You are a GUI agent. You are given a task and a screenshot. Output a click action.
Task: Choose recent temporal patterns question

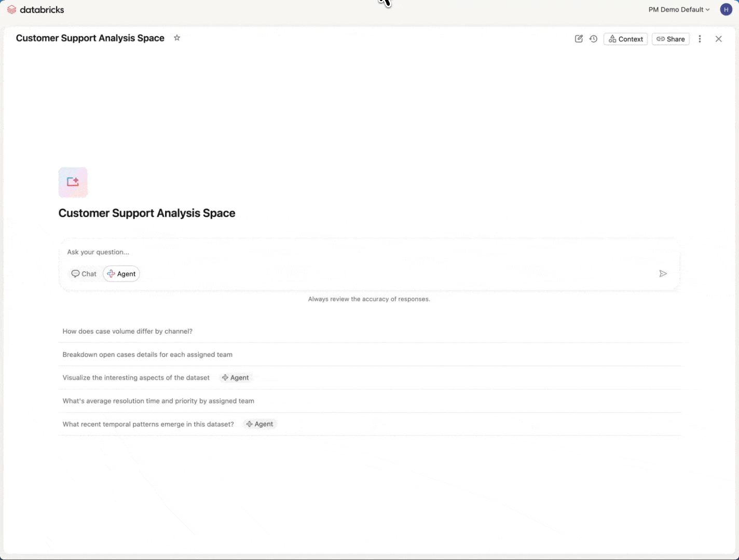pos(148,424)
